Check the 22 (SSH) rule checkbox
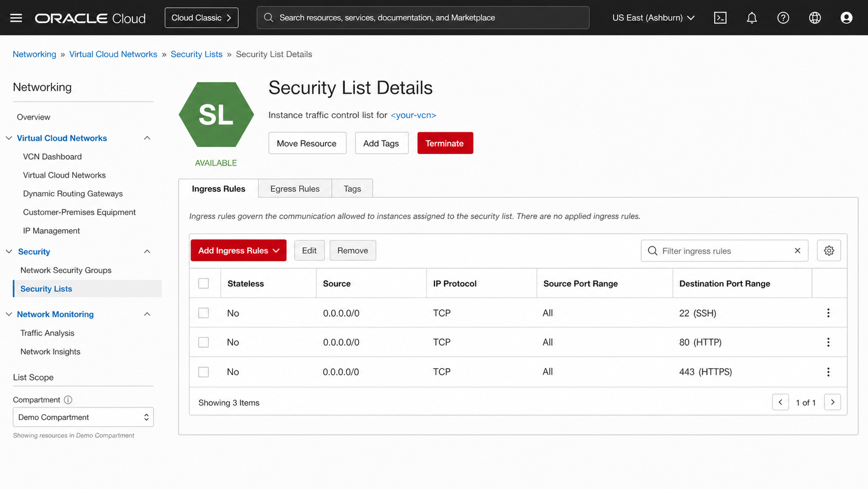868x489 pixels. click(x=204, y=313)
